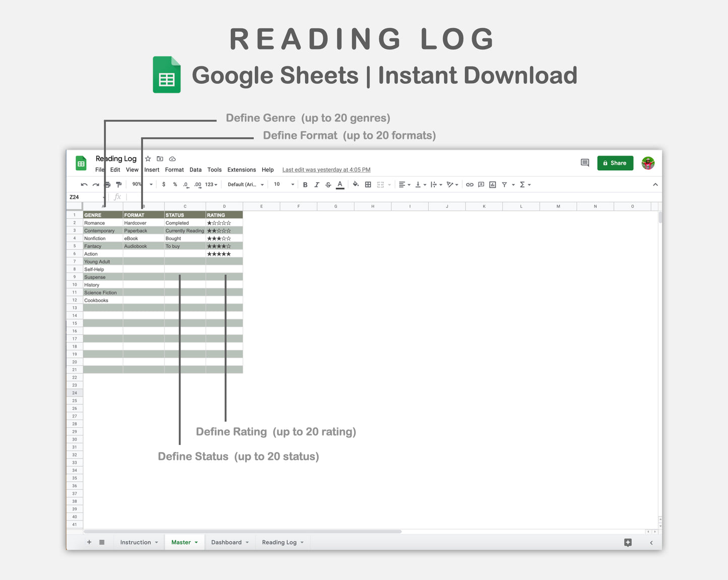Open comment history
This screenshot has width=728, height=580.
coord(584,163)
